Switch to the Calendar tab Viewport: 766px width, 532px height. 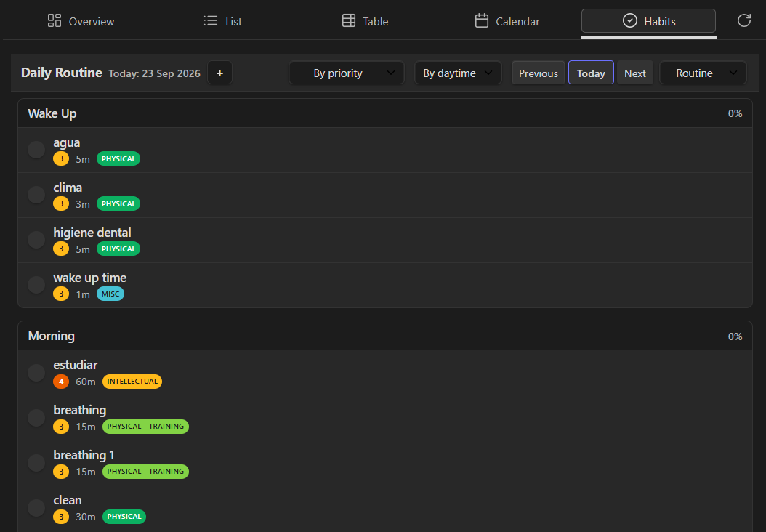pyautogui.click(x=507, y=21)
